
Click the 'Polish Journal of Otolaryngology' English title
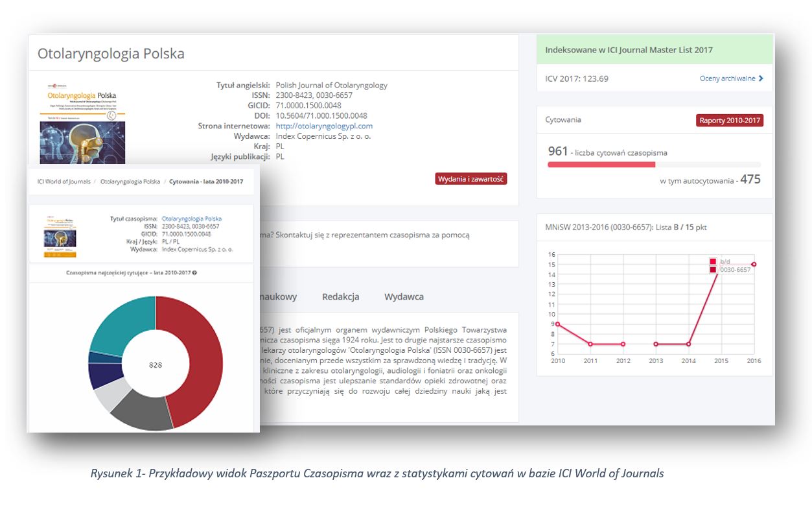[x=332, y=85]
